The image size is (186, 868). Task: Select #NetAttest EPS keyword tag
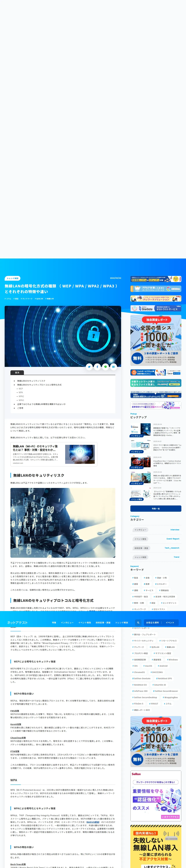[164, 678]
